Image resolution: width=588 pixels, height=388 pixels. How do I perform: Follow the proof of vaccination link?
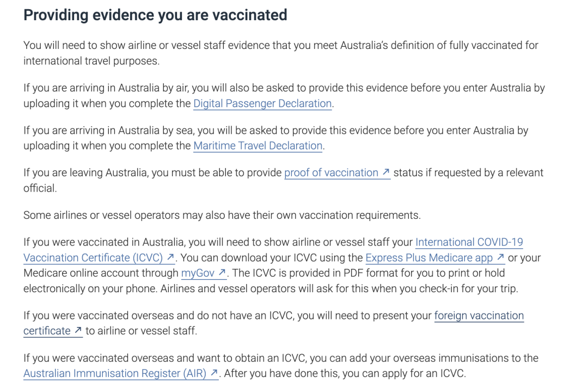tap(331, 173)
